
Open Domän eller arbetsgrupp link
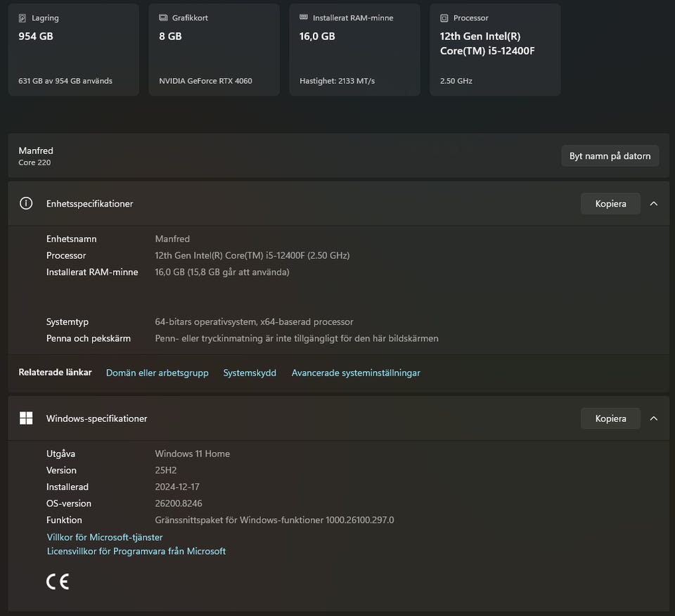coord(157,373)
